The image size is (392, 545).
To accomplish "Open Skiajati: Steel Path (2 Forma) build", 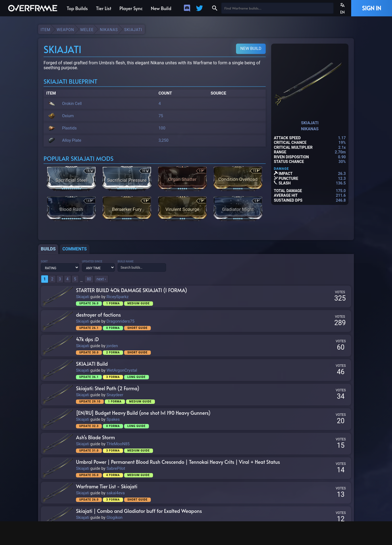I will [x=108, y=388].
